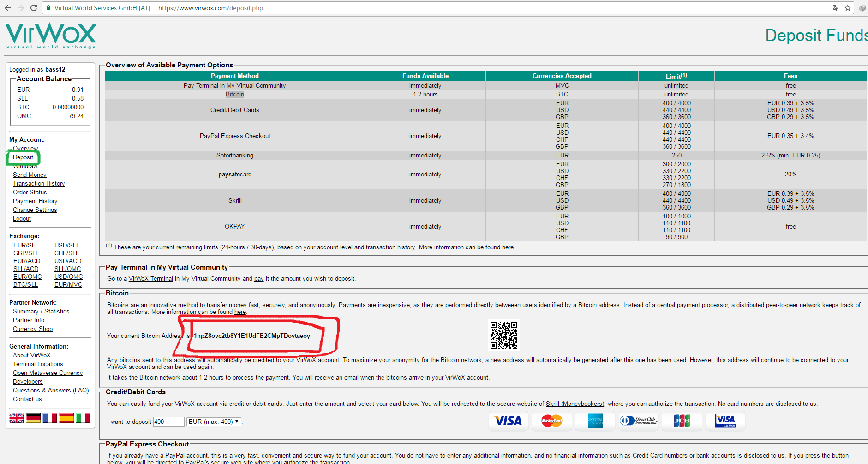This screenshot has height=464, width=868.
Task: Open the SLL/OMC exchange
Action: 67,269
